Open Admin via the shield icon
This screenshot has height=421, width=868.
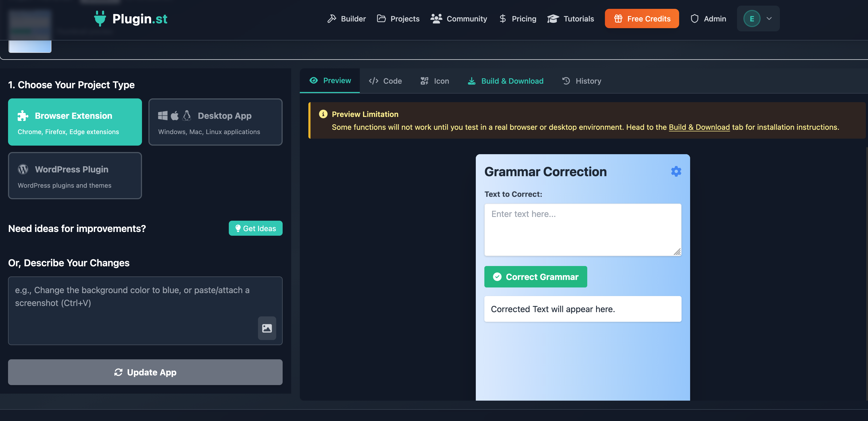pos(694,19)
